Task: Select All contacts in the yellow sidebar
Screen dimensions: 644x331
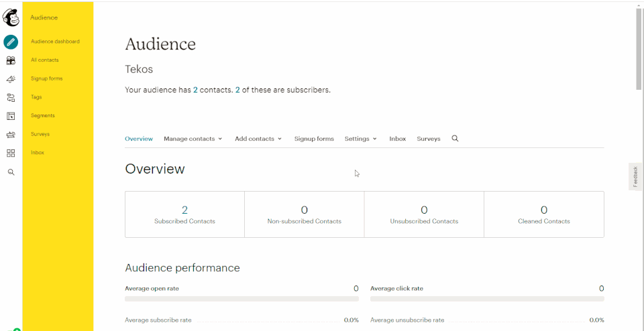Action: coord(45,60)
